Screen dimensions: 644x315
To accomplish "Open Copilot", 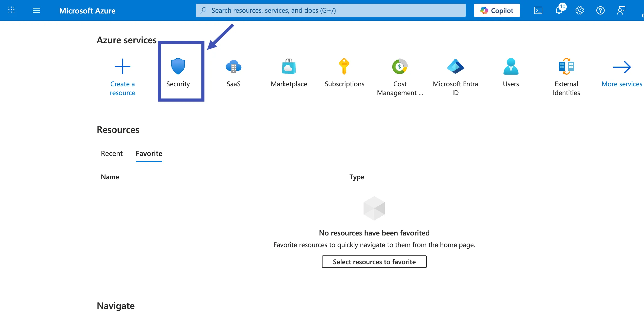I will pos(497,10).
